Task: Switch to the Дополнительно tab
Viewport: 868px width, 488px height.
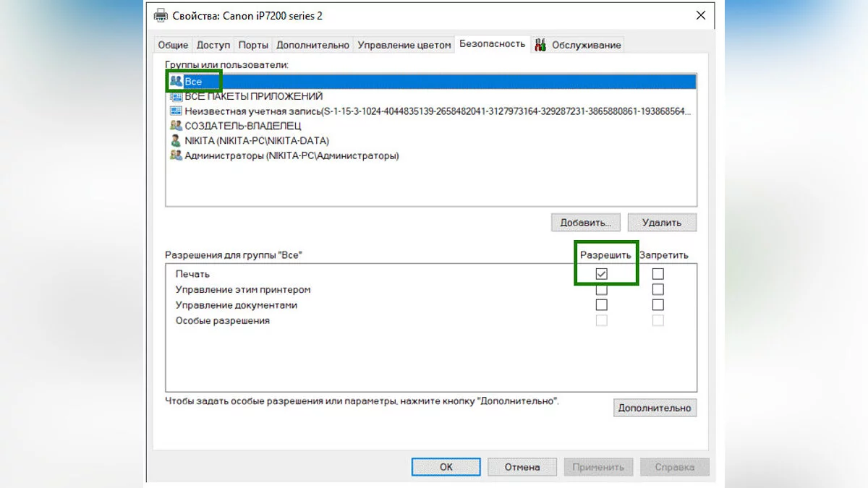Action: pyautogui.click(x=312, y=45)
